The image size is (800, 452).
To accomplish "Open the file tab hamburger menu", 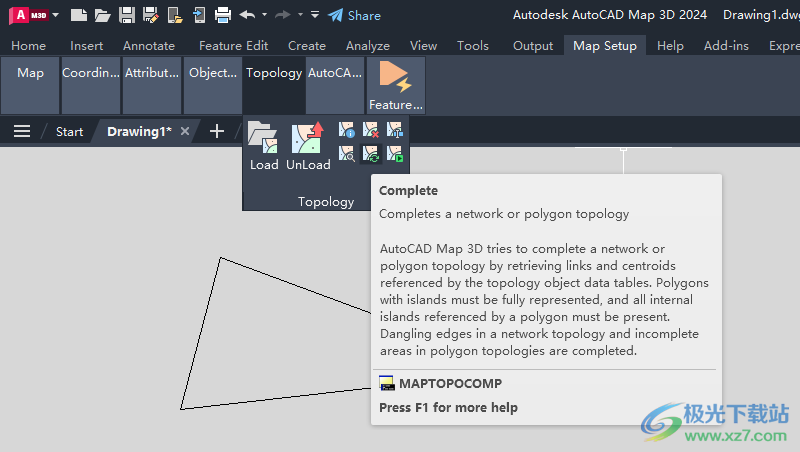I will point(22,132).
